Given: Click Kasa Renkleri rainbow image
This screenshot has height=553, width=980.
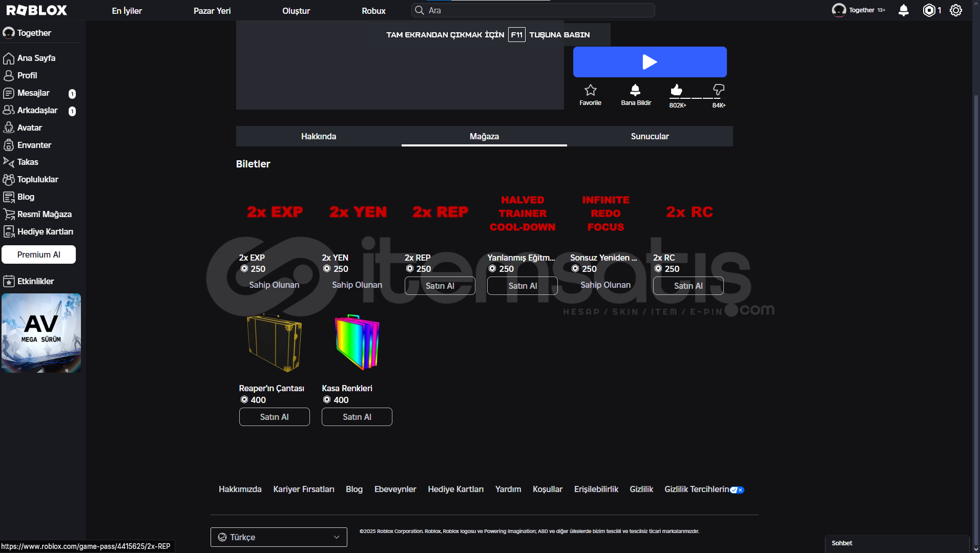Looking at the screenshot, I should coord(357,343).
